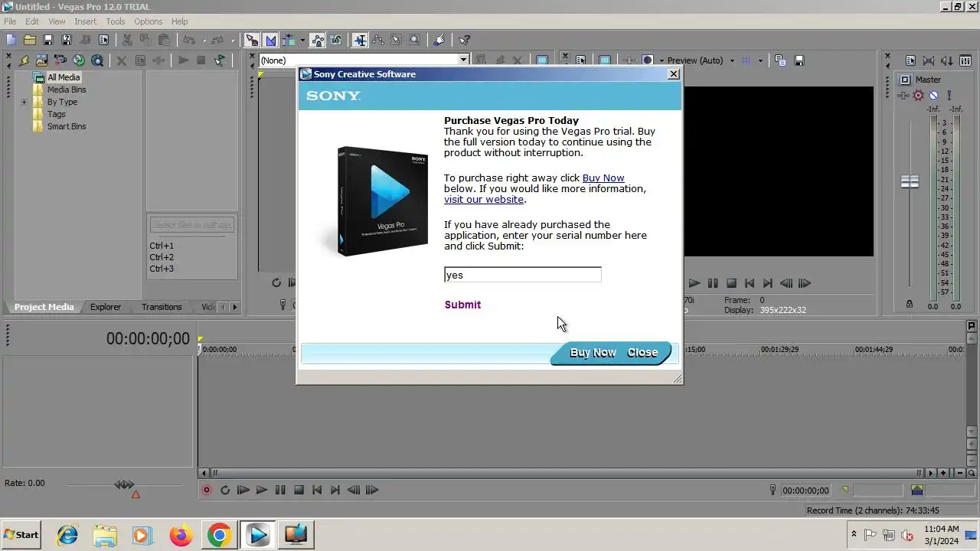Click the Capture Video icon in Project Media

click(x=60, y=60)
